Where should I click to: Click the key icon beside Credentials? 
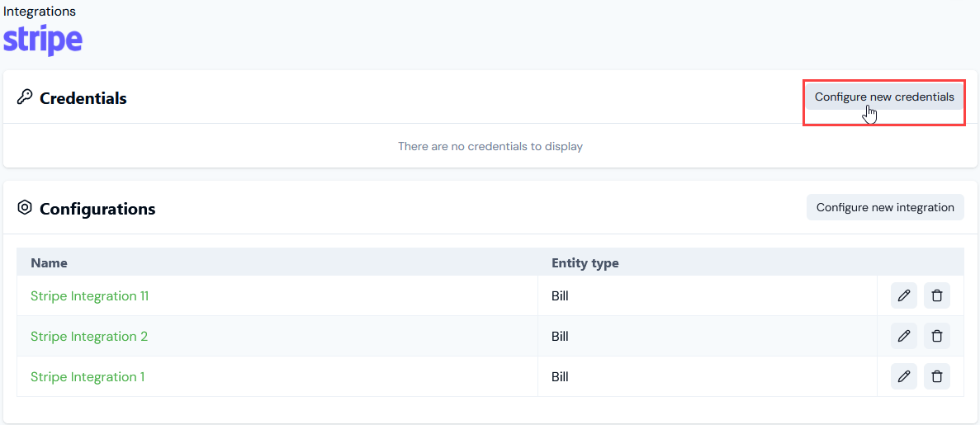[25, 97]
